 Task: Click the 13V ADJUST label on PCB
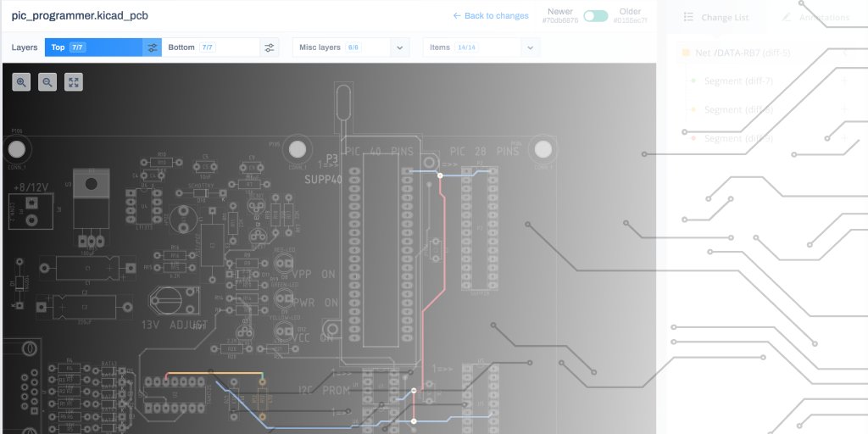click(175, 325)
